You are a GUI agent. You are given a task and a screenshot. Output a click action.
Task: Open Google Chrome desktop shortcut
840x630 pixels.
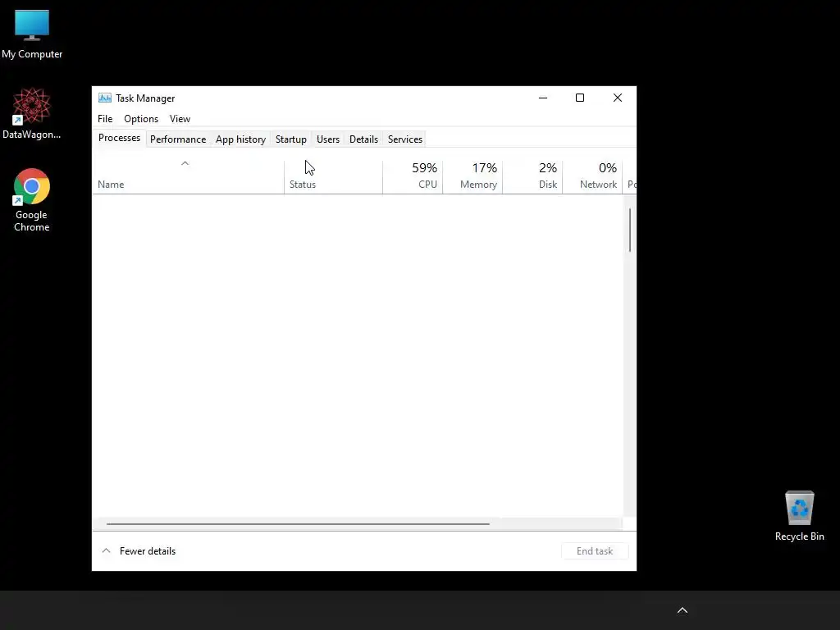pyautogui.click(x=32, y=200)
